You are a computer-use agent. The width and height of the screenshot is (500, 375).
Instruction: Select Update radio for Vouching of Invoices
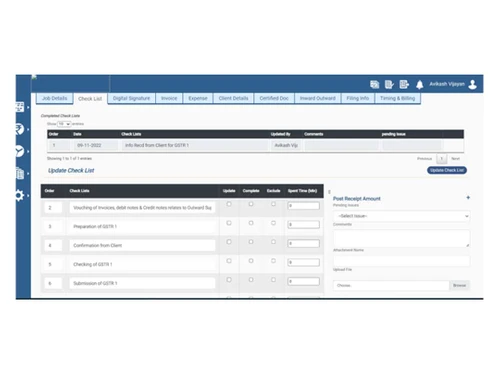pos(229,204)
